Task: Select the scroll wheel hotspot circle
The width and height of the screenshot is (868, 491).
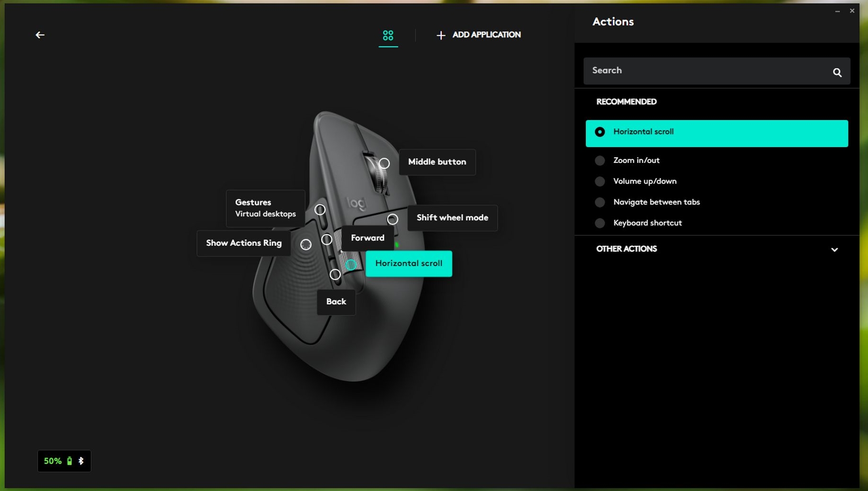Action: pos(384,163)
